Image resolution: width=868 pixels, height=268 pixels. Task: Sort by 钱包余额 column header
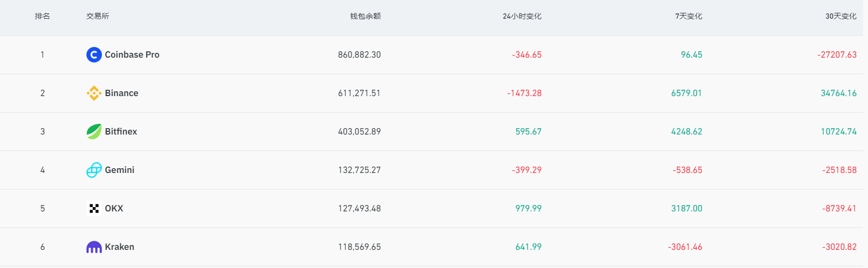[365, 16]
